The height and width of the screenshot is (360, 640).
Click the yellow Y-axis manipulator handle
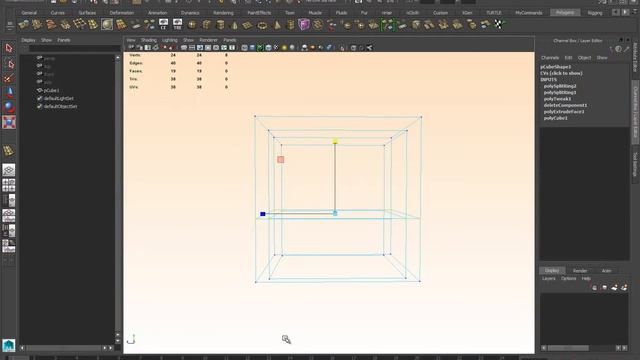point(335,141)
